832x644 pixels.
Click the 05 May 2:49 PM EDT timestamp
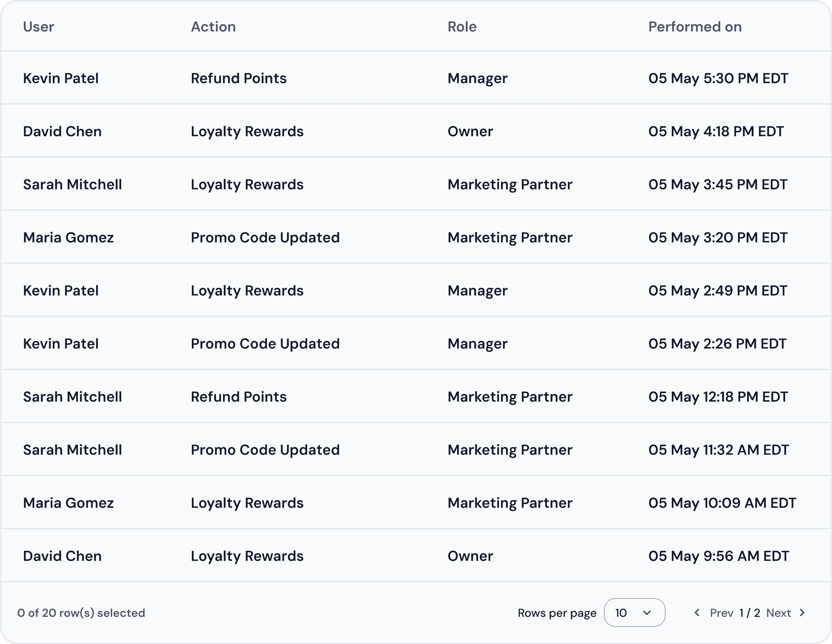coord(718,291)
